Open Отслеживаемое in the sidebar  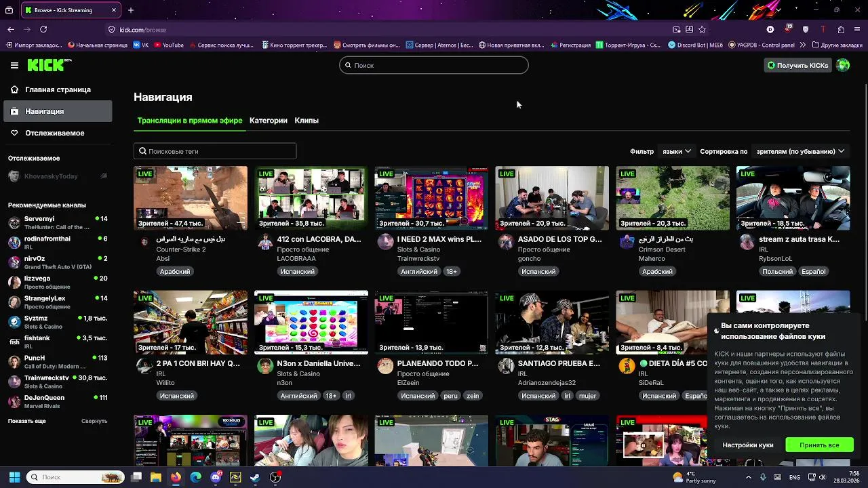click(58, 133)
